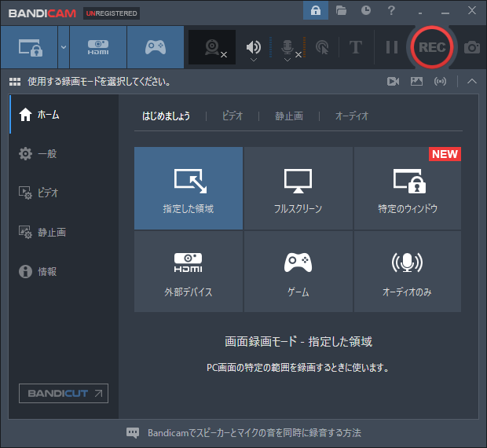487x448 pixels.
Task: Open 静止画 settings in sidebar
Action: 64,232
